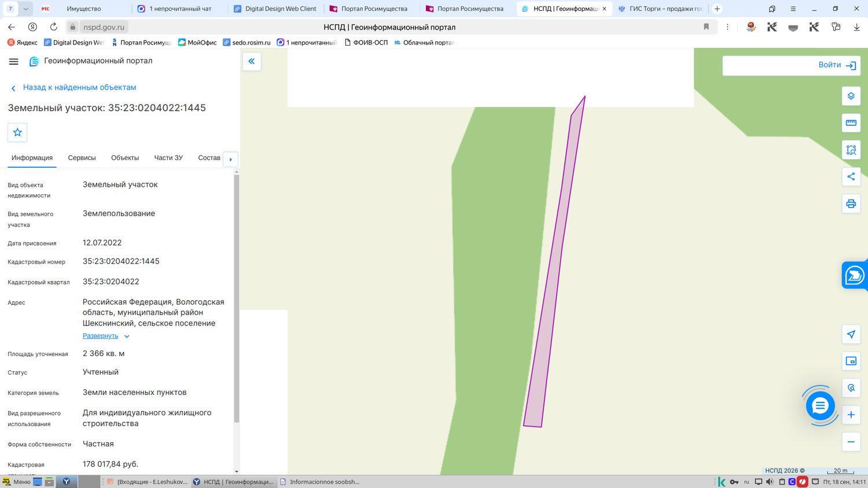Open the blue map assistant side widget
The image size is (868, 488).
tap(855, 275)
